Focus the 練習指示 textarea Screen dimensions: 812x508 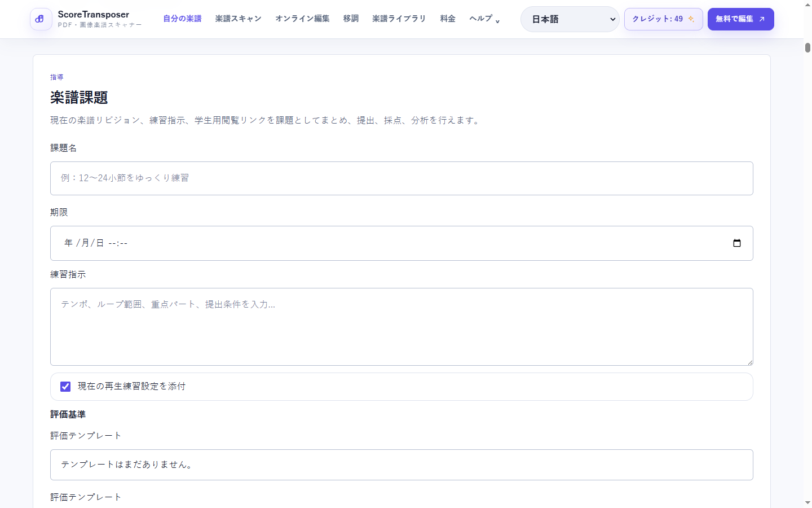coord(401,327)
